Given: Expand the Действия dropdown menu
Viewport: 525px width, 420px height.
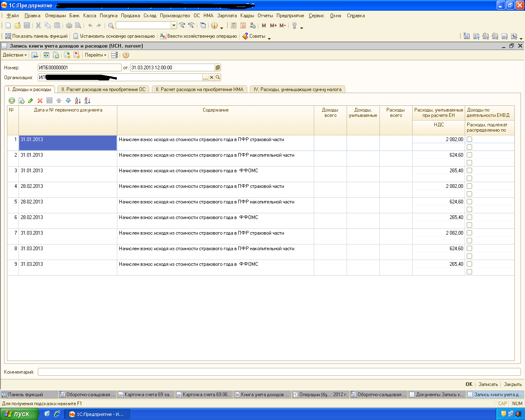Looking at the screenshot, I should 15,55.
